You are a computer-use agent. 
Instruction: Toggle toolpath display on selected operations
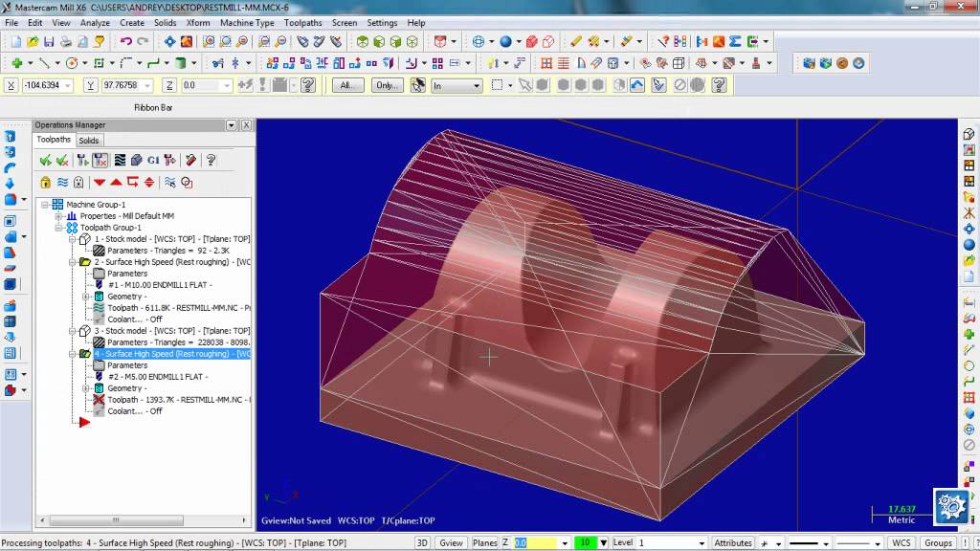point(62,183)
